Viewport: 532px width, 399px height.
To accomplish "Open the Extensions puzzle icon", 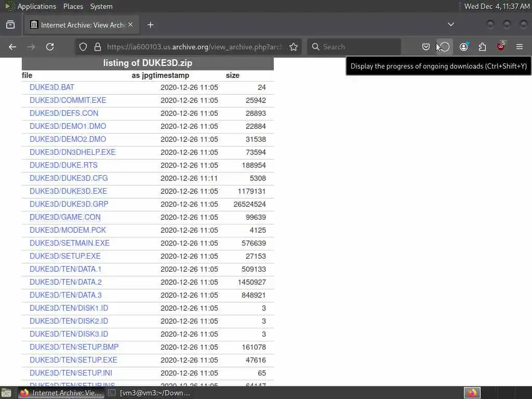I will [482, 47].
